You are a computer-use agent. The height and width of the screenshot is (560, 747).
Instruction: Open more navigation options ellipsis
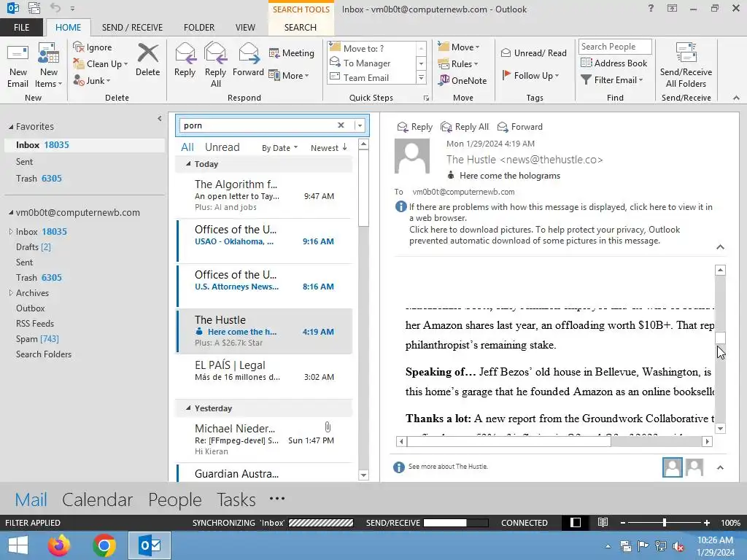[276, 499]
